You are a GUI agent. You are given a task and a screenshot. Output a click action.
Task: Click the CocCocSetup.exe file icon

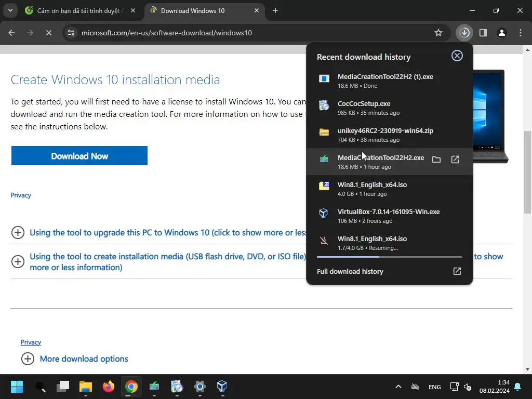(x=324, y=105)
